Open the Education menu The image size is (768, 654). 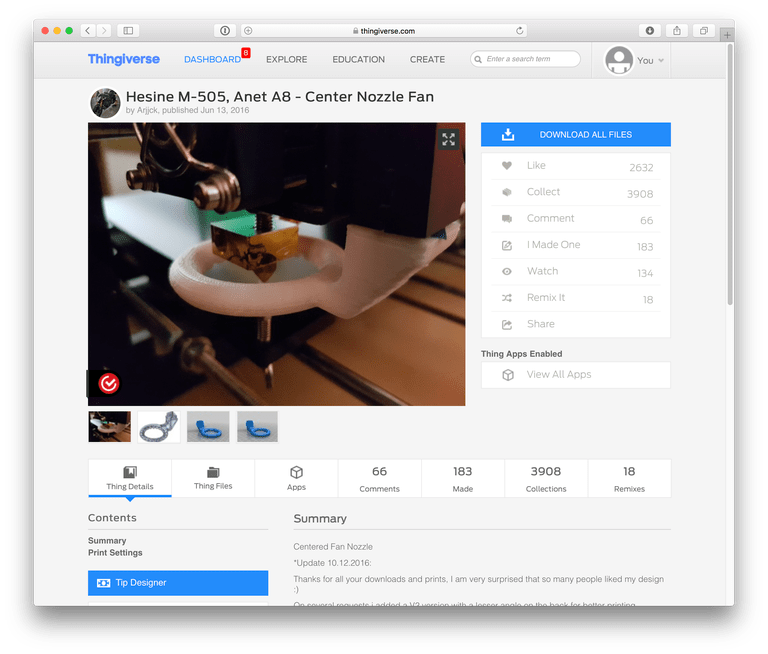point(359,59)
